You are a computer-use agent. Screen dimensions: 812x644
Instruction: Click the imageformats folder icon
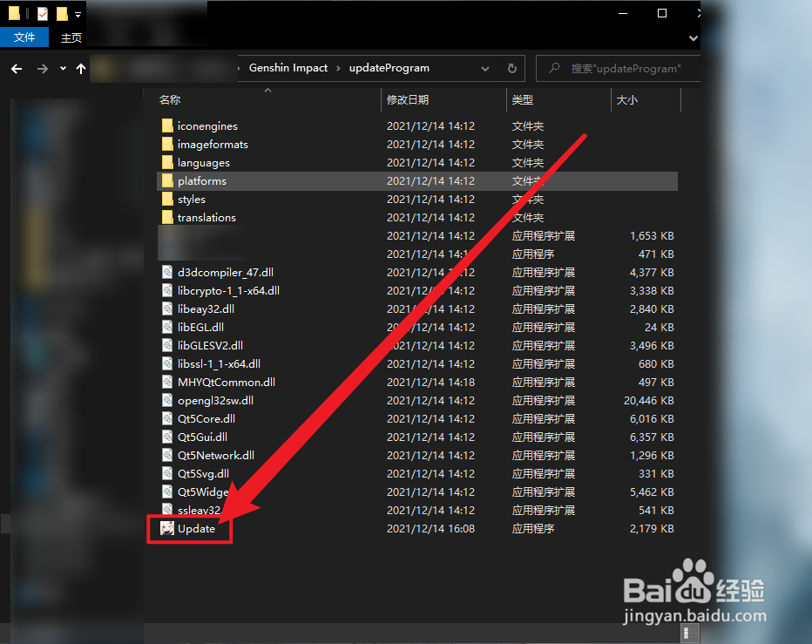(x=167, y=144)
